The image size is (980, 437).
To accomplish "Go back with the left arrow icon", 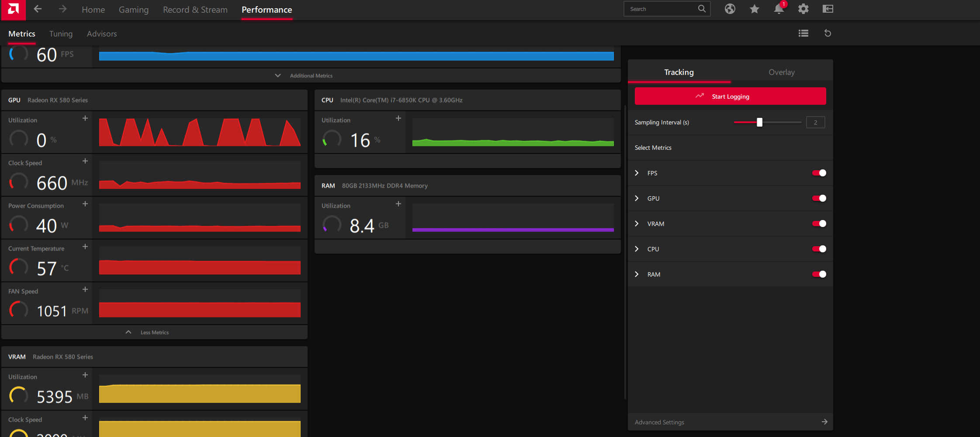I will (38, 9).
